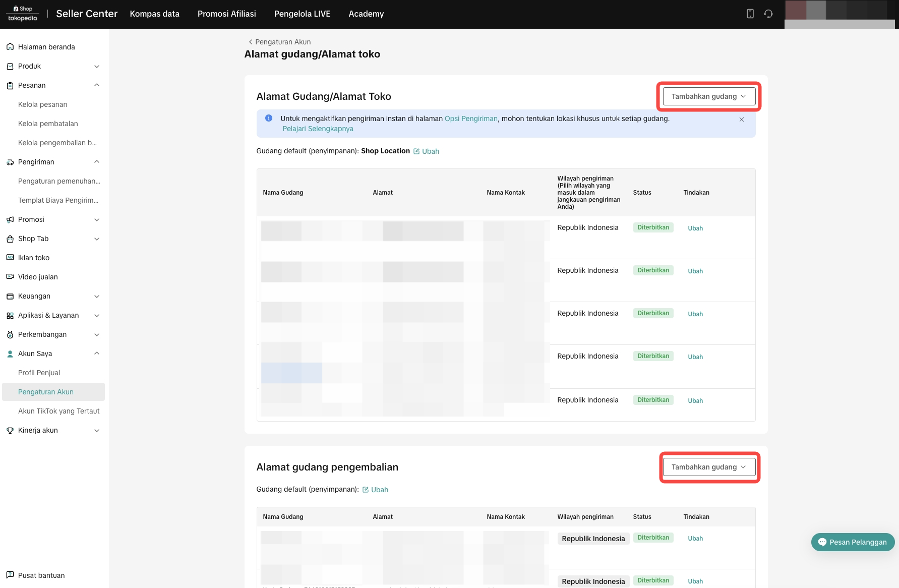Open Tambahkan gudang dropdown in return address section
Viewport: 899px width, 588px height.
pos(709,467)
